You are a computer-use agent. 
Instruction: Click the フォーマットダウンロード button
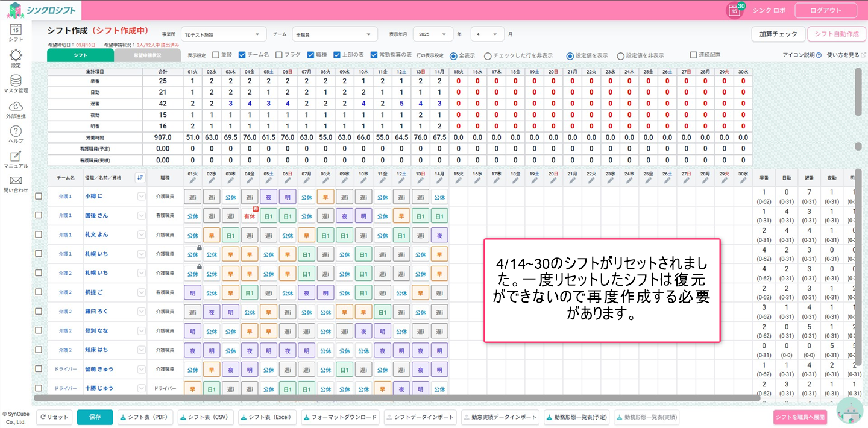(x=340, y=417)
